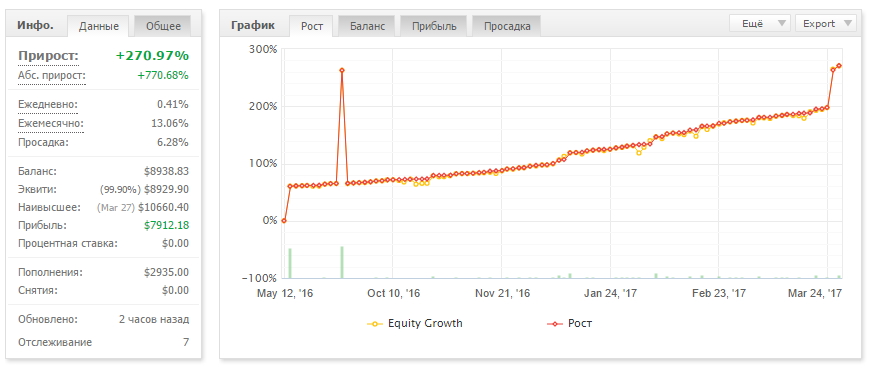This screenshot has height=375, width=870.
Task: Toggle the Equity Growth legend series
Action: [415, 323]
